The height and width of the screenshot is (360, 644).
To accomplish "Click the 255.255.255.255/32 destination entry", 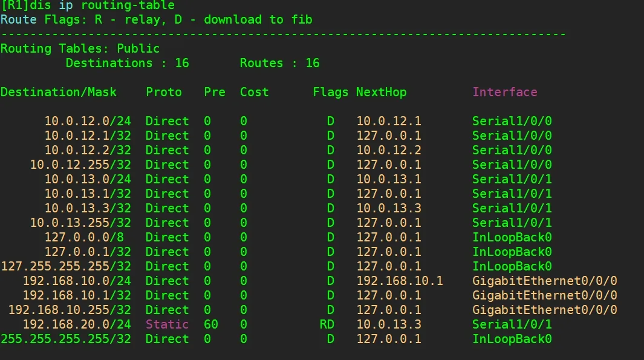I will [65, 339].
